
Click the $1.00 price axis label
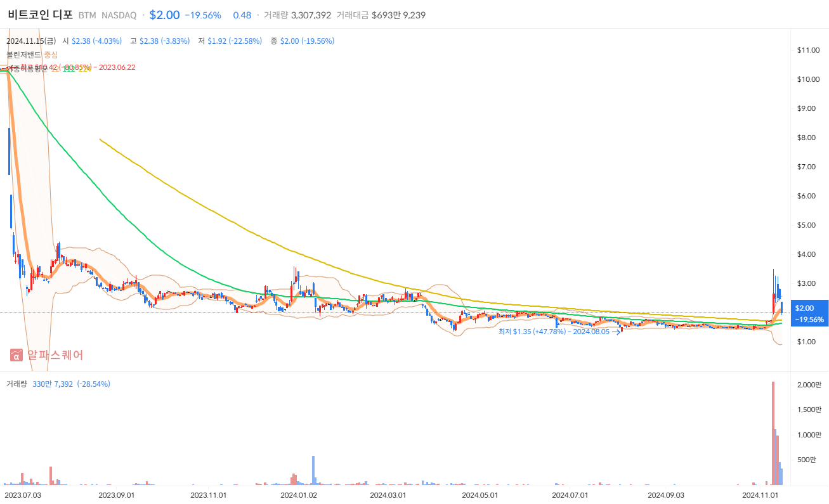tap(806, 342)
